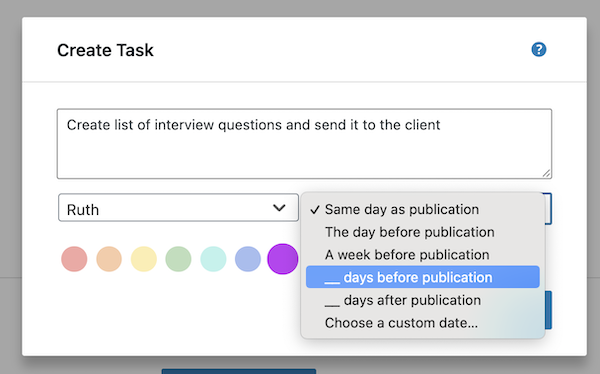The width and height of the screenshot is (600, 374).
Task: Choose '__ days after publication'
Action: tap(423, 300)
